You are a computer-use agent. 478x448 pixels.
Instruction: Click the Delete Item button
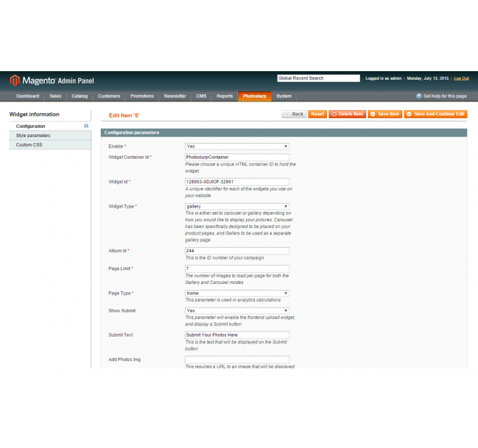[x=347, y=114]
